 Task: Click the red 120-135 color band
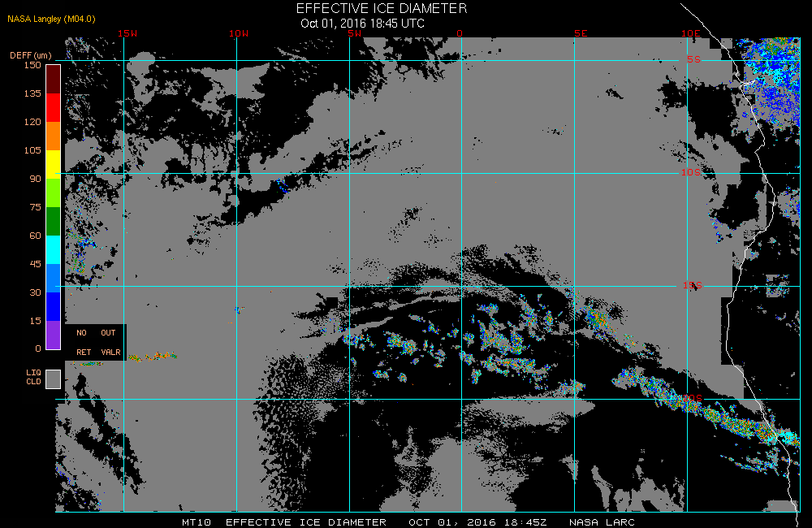(54, 107)
